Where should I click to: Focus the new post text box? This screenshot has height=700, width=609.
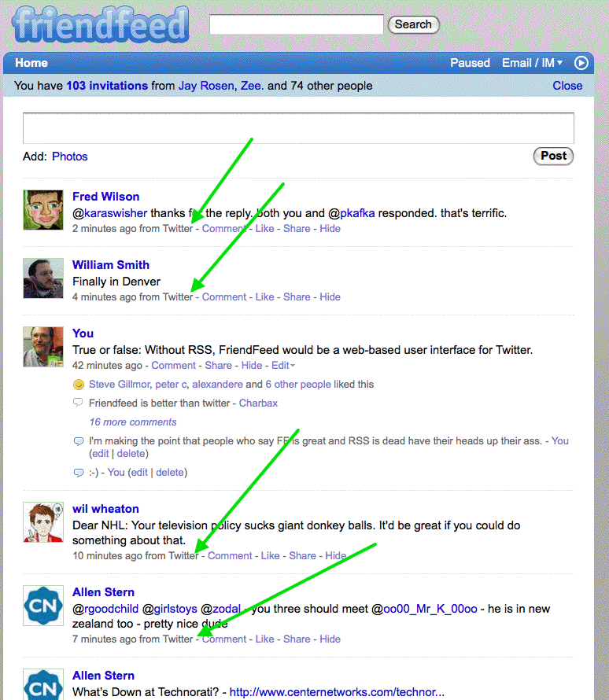point(298,128)
